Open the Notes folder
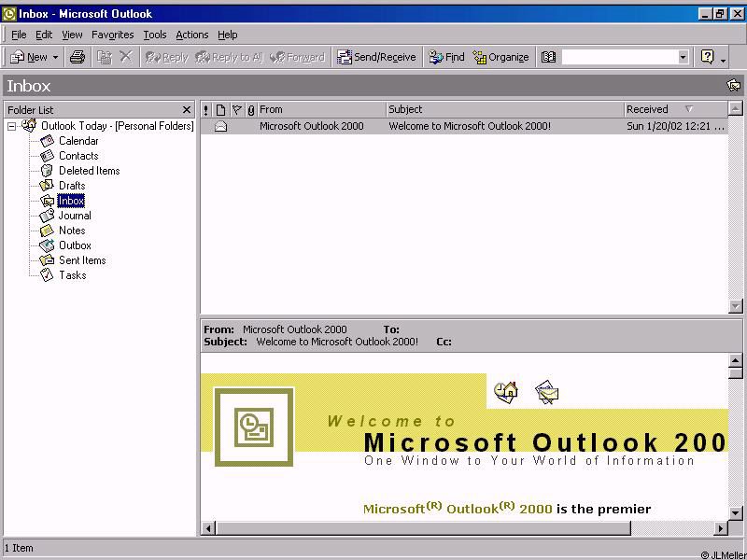Viewport: 747px width, 560px height. [72, 231]
